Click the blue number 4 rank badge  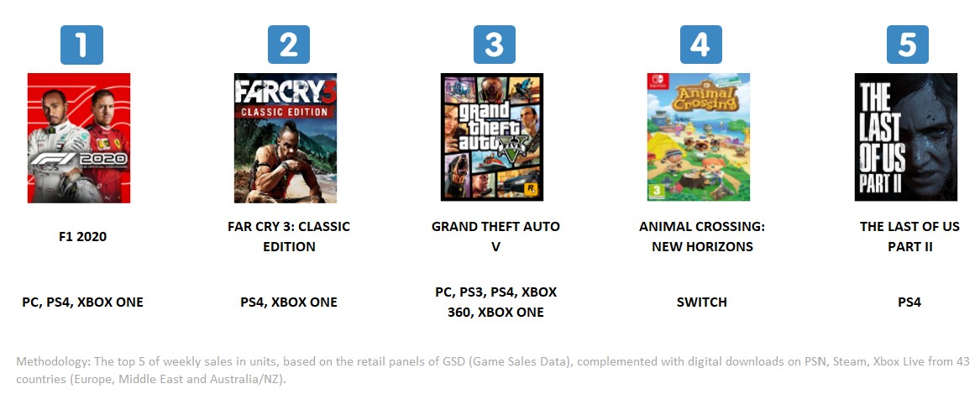click(x=700, y=45)
